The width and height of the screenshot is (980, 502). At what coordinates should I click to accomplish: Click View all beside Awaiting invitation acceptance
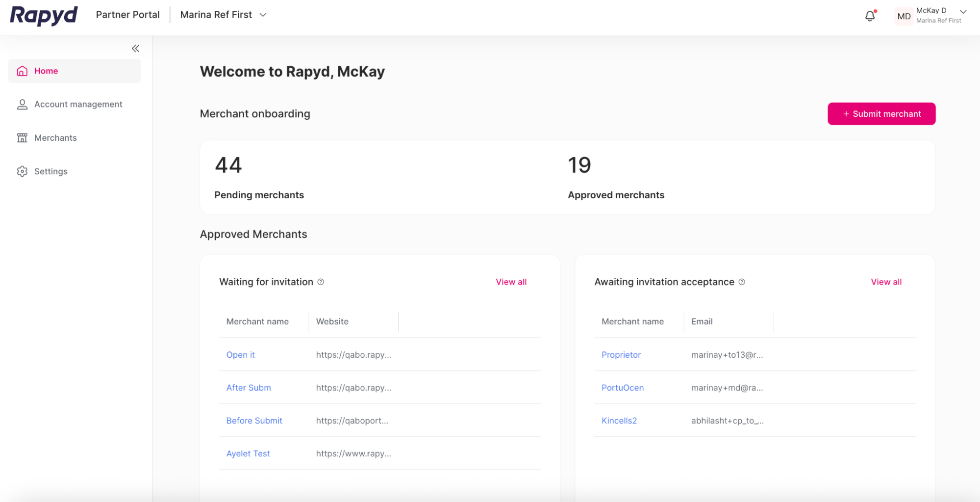pos(886,282)
